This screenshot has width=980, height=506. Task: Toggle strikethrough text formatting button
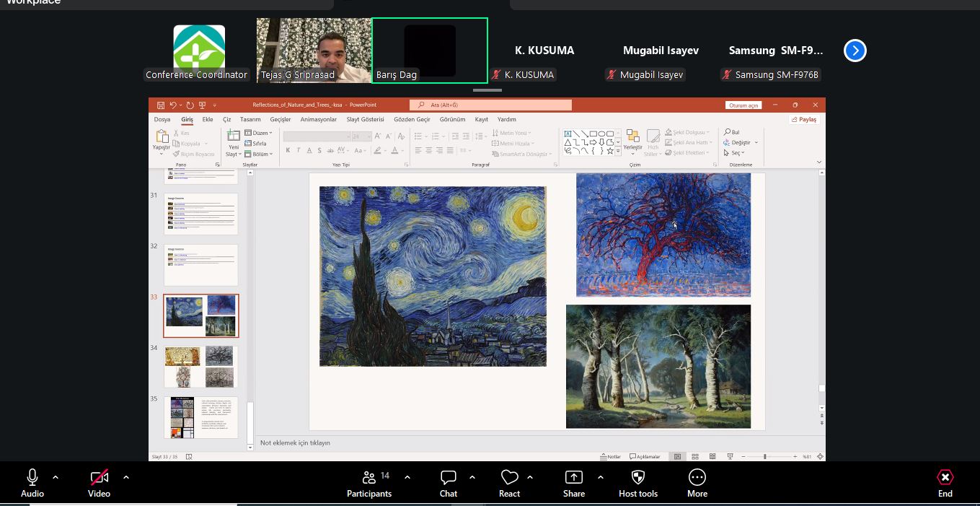click(331, 150)
